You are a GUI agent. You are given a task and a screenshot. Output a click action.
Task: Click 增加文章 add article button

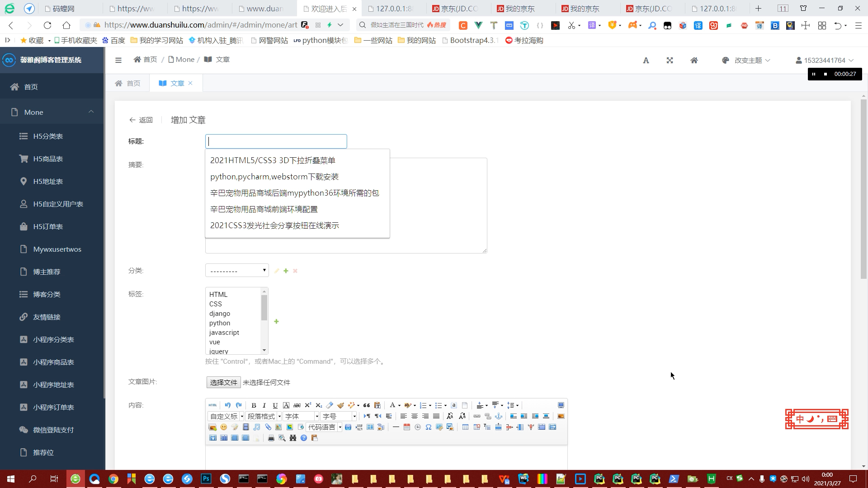point(188,119)
